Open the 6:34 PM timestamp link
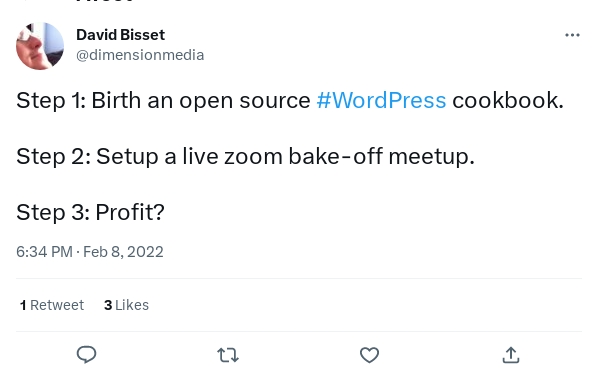 (x=44, y=252)
